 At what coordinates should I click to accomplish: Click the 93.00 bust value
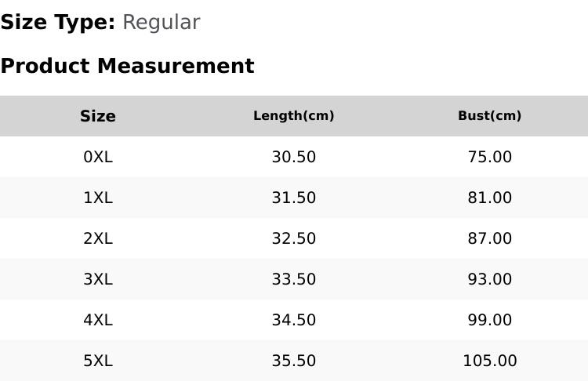pyautogui.click(x=489, y=279)
